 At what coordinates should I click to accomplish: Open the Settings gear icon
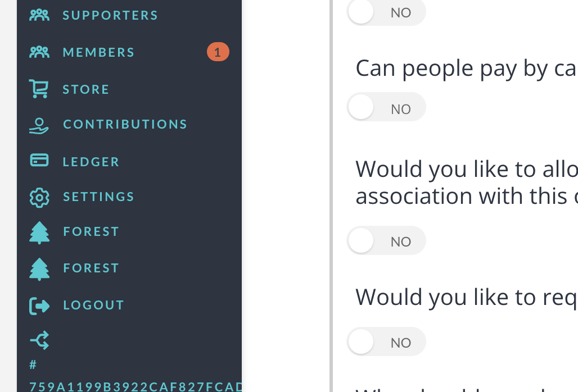(x=39, y=197)
